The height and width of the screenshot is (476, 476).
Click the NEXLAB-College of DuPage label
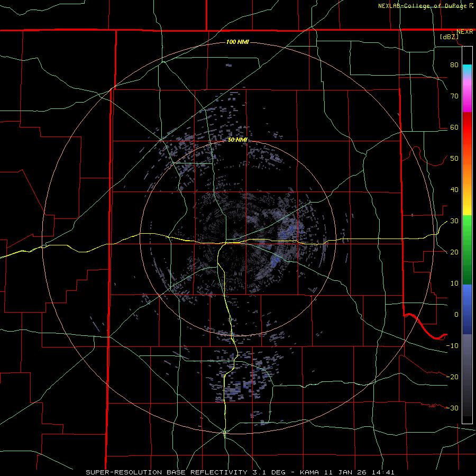[422, 6]
